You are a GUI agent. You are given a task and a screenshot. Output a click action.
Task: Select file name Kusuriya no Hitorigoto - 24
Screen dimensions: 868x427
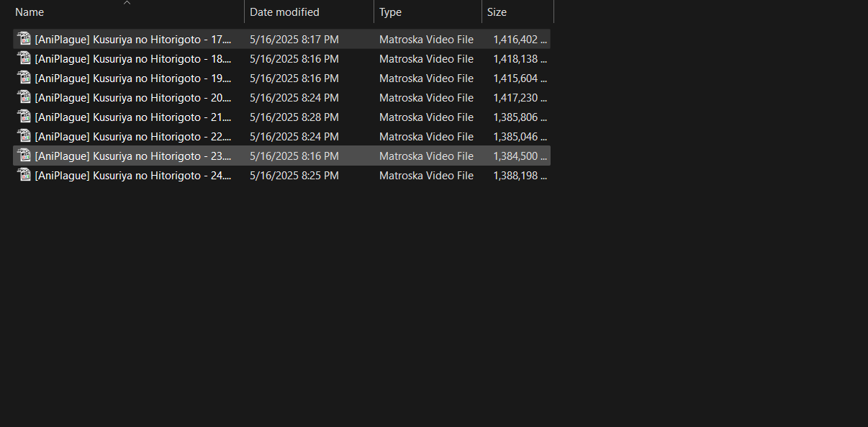(133, 176)
